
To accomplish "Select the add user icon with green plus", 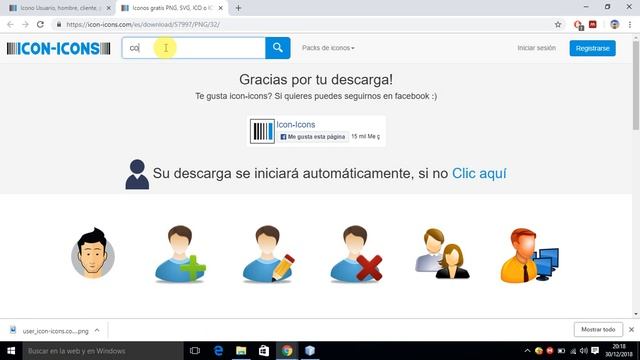I will point(180,254).
